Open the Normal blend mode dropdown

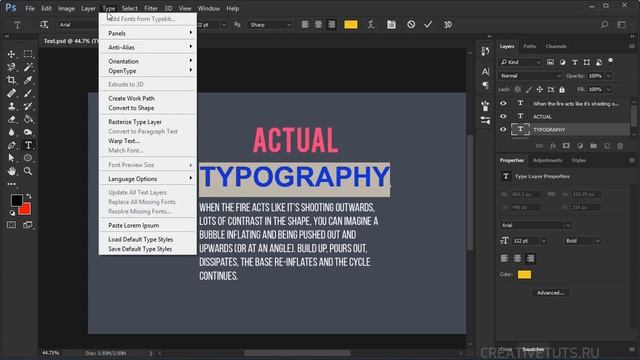pos(530,76)
